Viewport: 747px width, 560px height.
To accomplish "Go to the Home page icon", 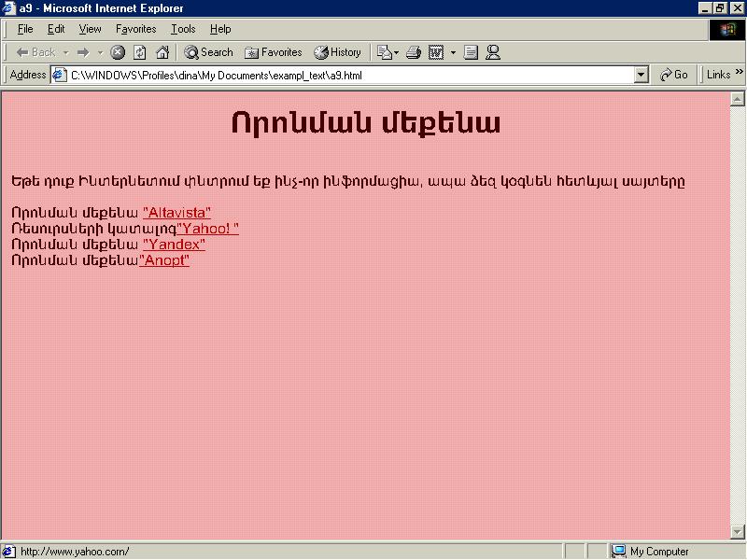I will (x=162, y=52).
